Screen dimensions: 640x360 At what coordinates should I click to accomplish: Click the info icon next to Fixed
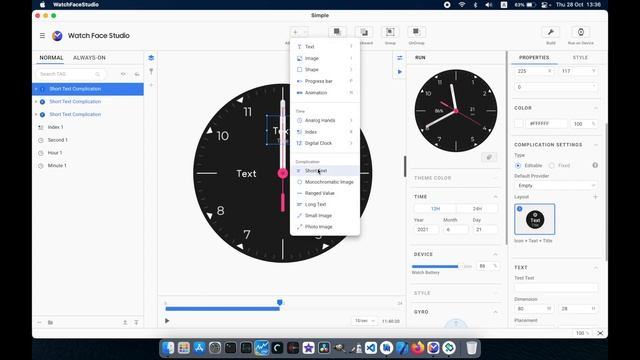595,165
